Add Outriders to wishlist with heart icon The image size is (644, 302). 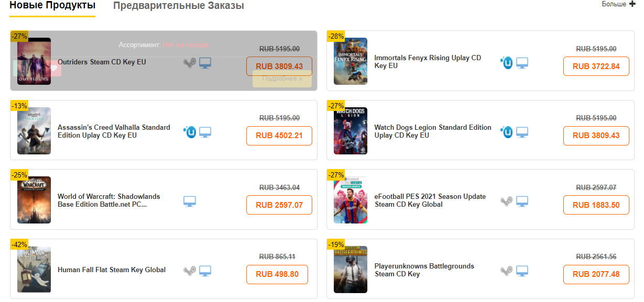point(53,68)
